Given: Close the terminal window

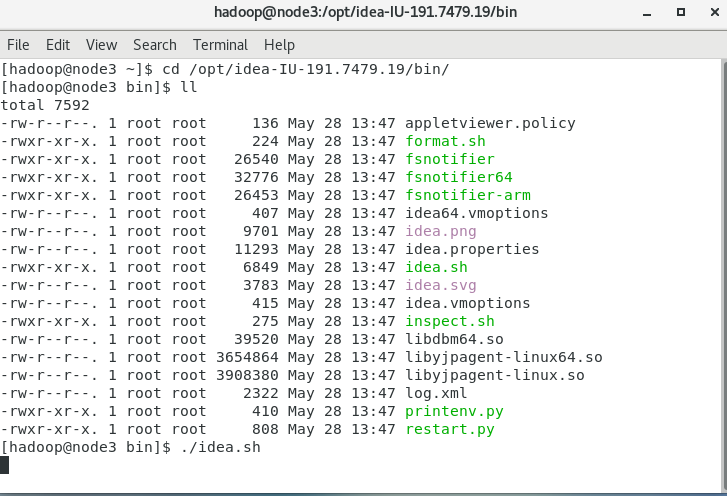Looking at the screenshot, I should tap(714, 12).
